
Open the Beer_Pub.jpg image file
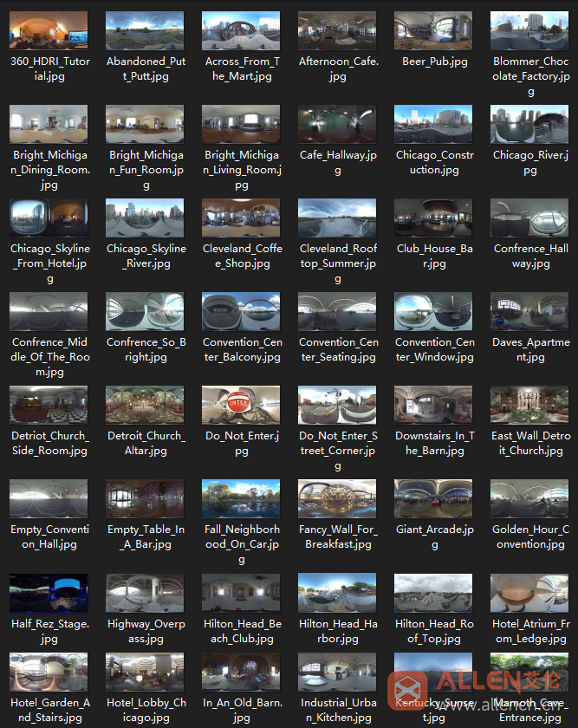433,31
